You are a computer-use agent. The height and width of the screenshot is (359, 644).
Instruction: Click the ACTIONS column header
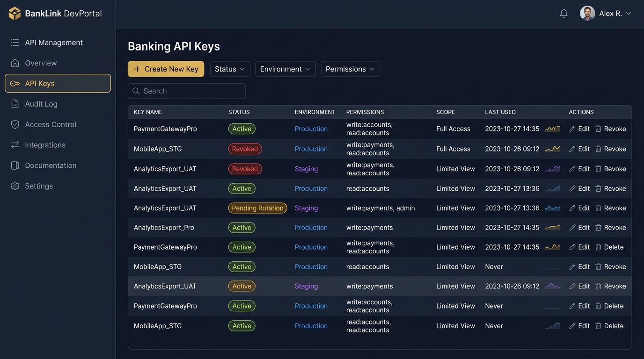point(581,112)
